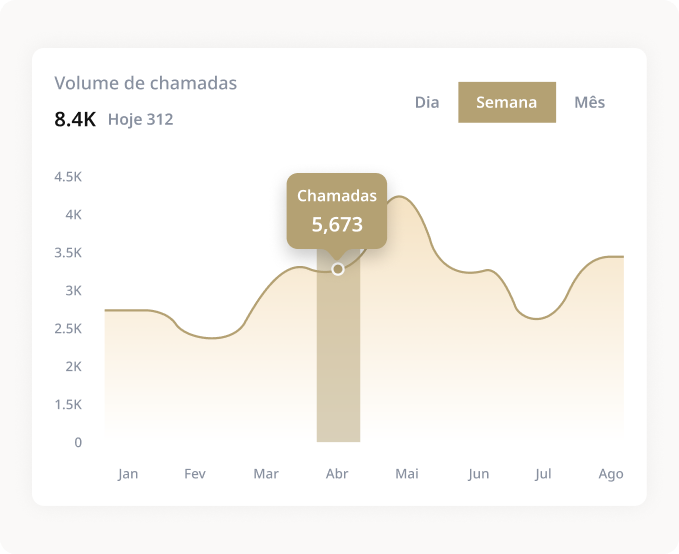Click the 8.4K total value
The width and height of the screenshot is (679, 554).
(x=75, y=120)
